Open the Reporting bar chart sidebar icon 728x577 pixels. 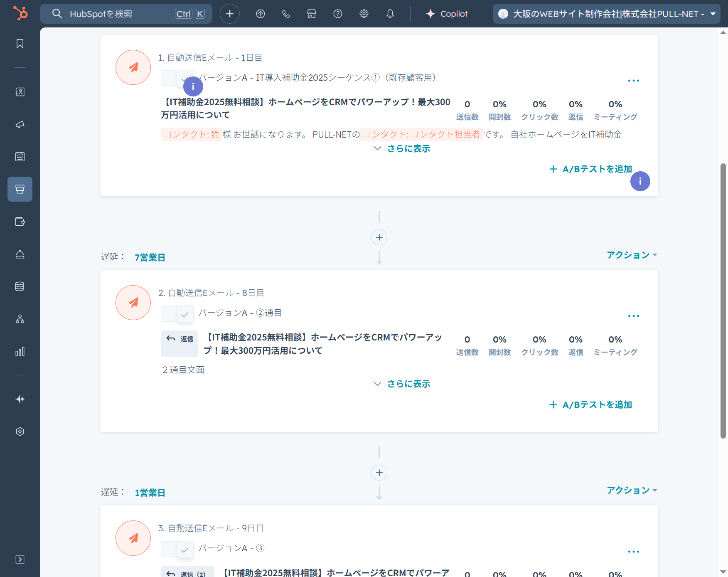tap(20, 351)
